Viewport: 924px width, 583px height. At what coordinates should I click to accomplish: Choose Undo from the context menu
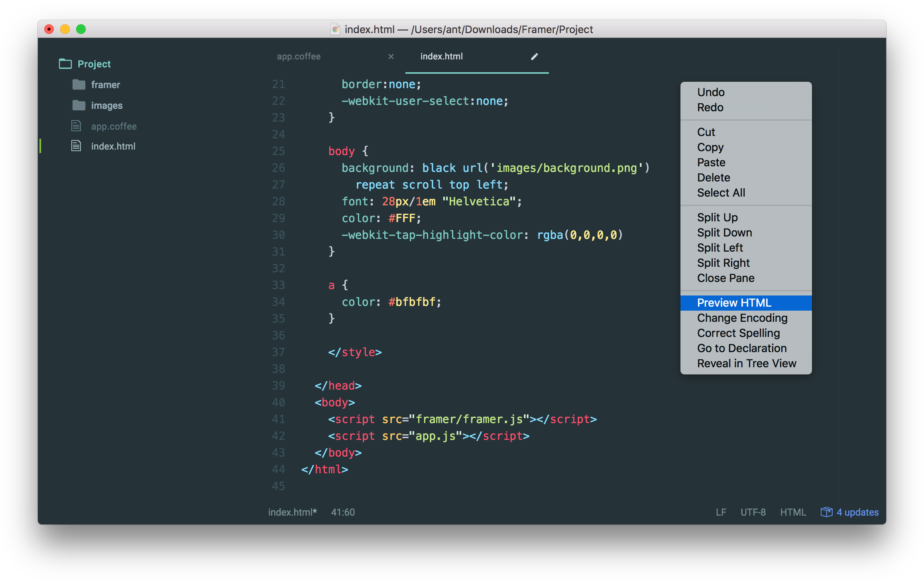coord(746,92)
